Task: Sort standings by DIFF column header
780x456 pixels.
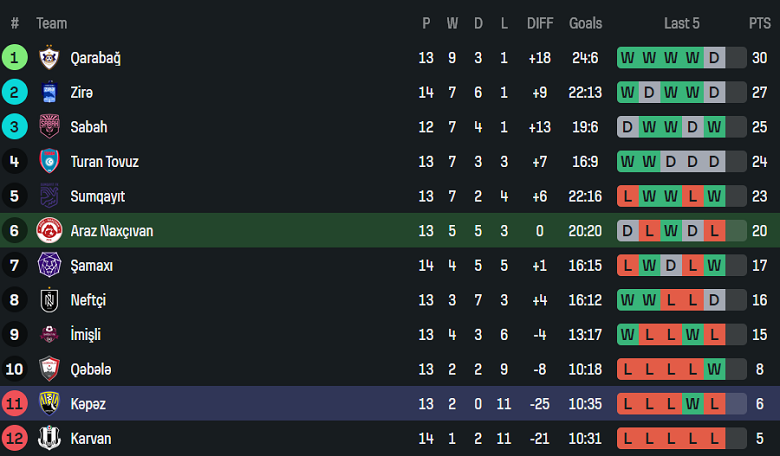Action: click(x=540, y=23)
